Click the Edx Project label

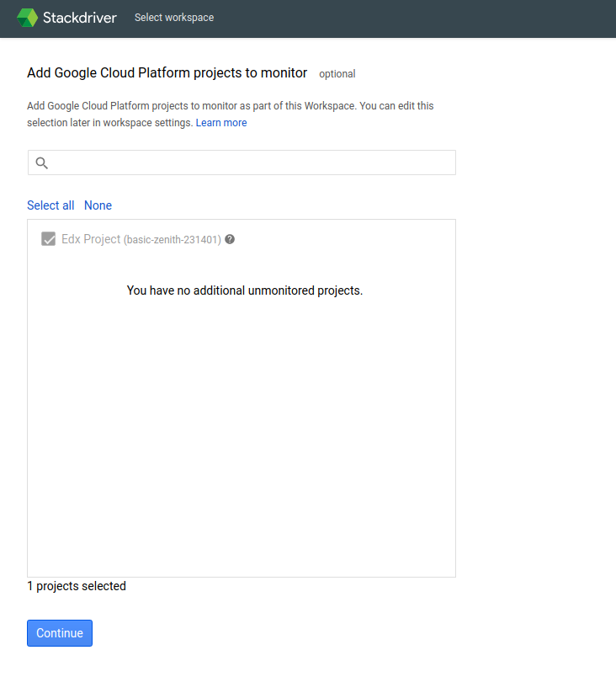(91, 239)
